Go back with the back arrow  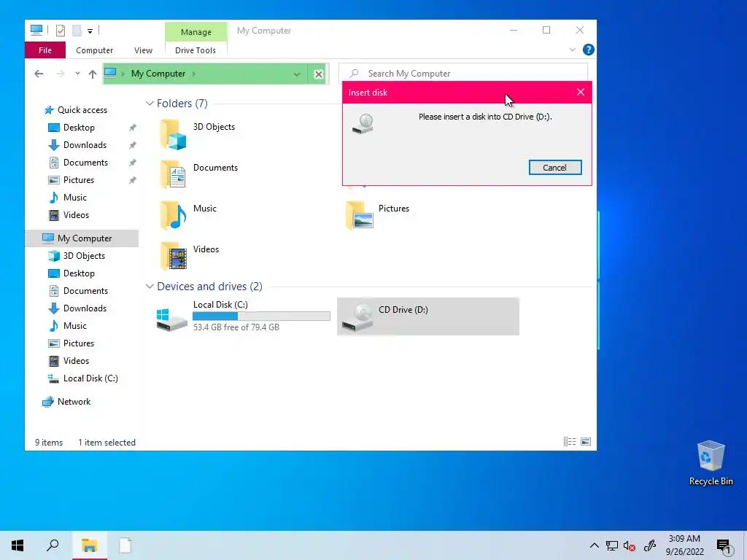pos(39,74)
